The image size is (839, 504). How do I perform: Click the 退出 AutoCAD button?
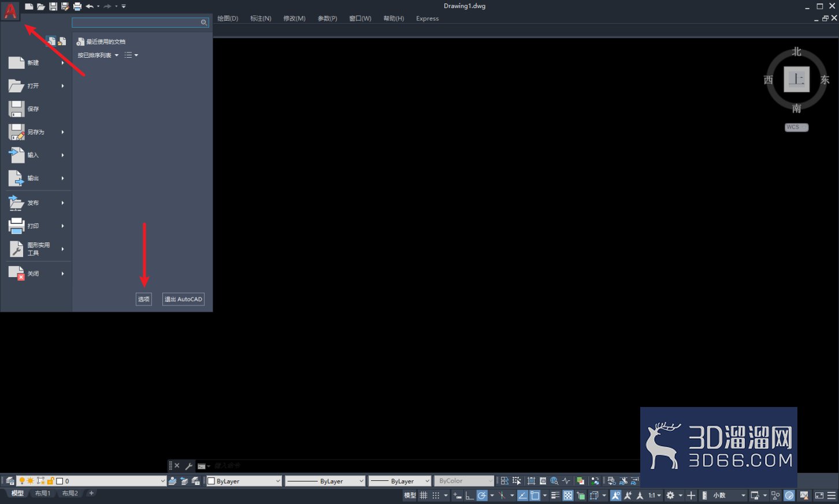pos(183,299)
